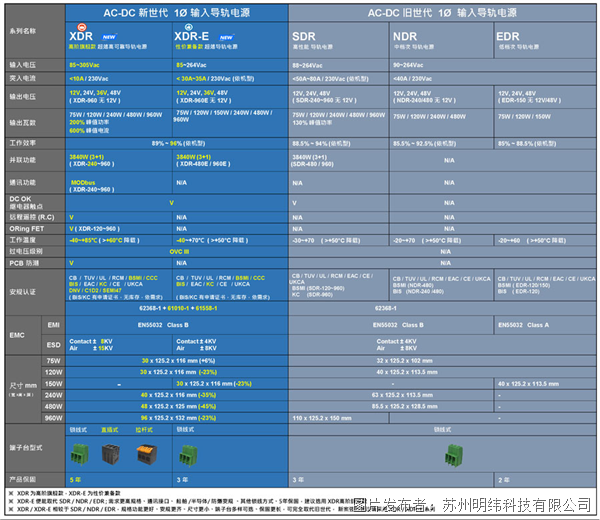600x520 pixels.
Task: Click the '120W' size row label
Action: 54,372
